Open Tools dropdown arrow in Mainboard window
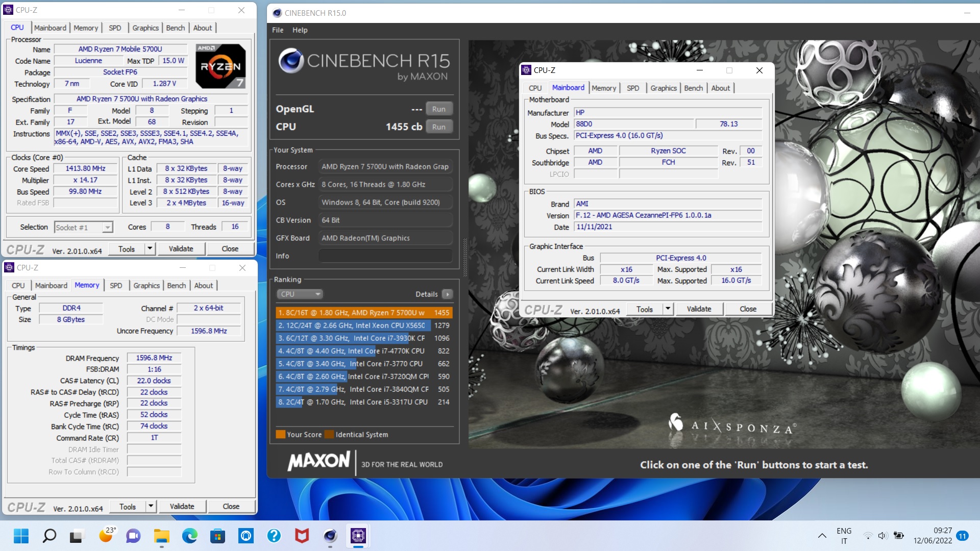The height and width of the screenshot is (551, 980). tap(668, 309)
